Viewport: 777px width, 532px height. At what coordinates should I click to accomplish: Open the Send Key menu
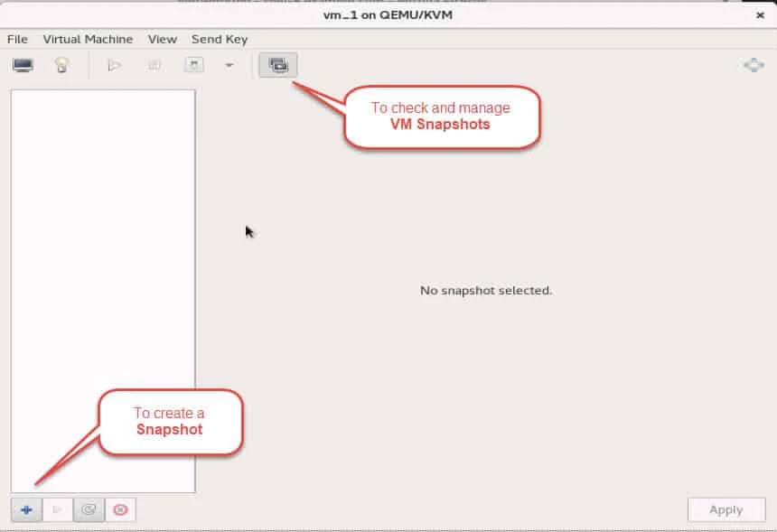219,39
